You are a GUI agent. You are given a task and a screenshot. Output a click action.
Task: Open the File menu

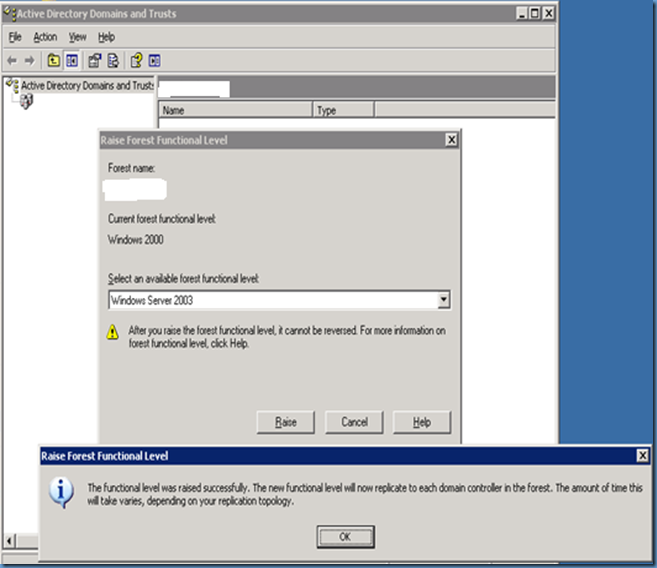coord(15,37)
